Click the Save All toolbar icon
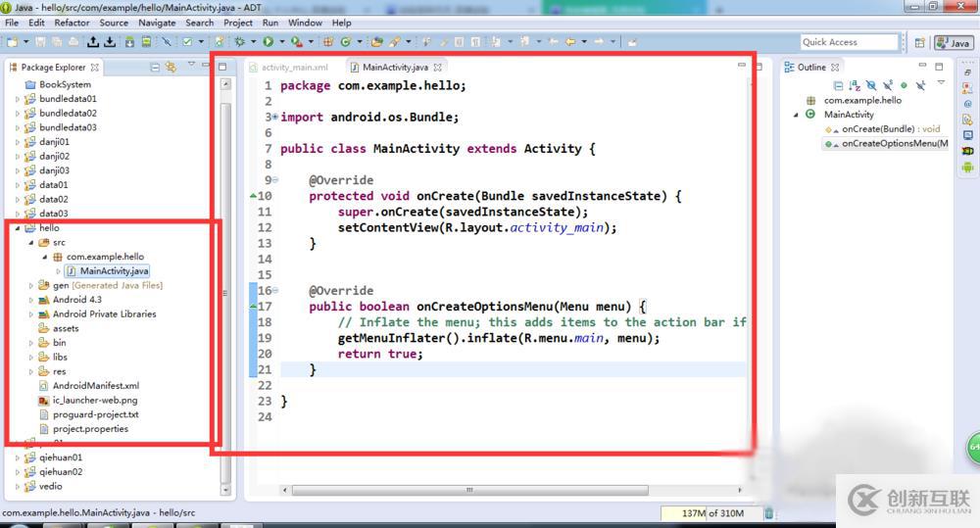 coord(57,42)
